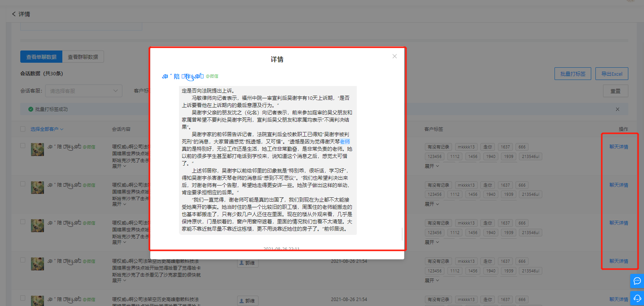Viewport: 644px width, 306px height.
Task: Open 聊天详情 for the third row
Action: pos(619,223)
